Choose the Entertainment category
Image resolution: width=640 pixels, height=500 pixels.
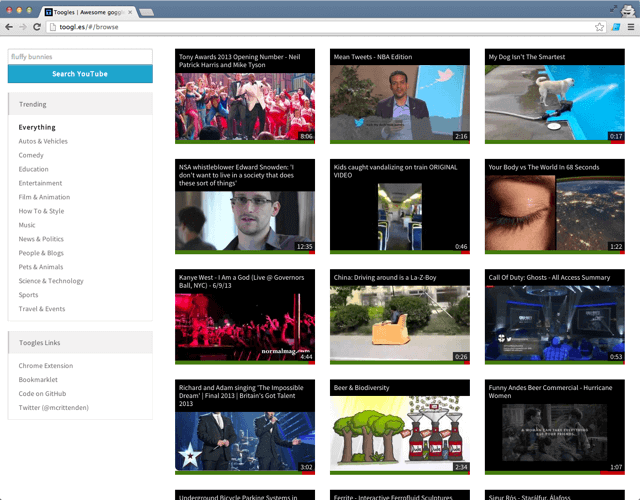coord(40,183)
